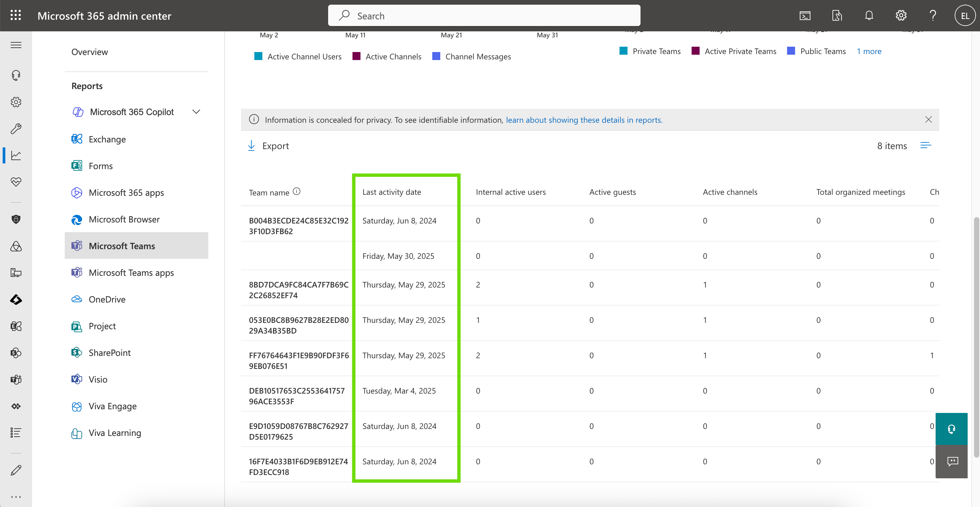980x507 pixels.
Task: Open the app launcher waffle icon
Action: click(x=16, y=16)
